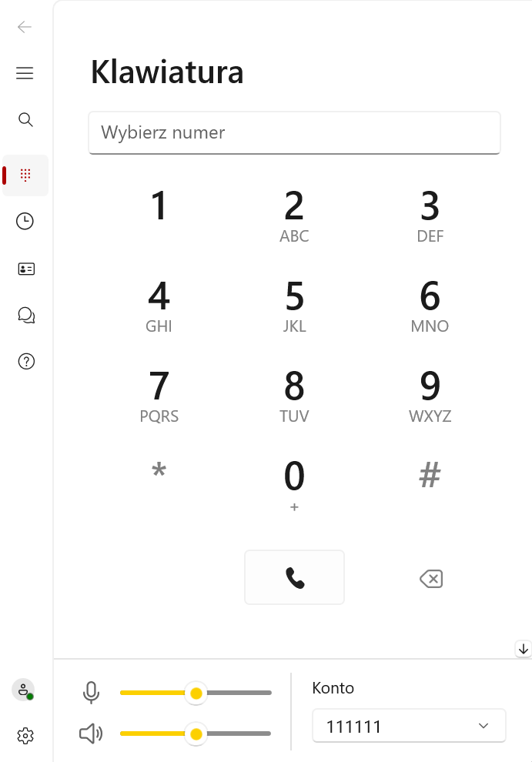532x762 pixels.
Task: Click the backspace delete icon
Action: tap(431, 579)
